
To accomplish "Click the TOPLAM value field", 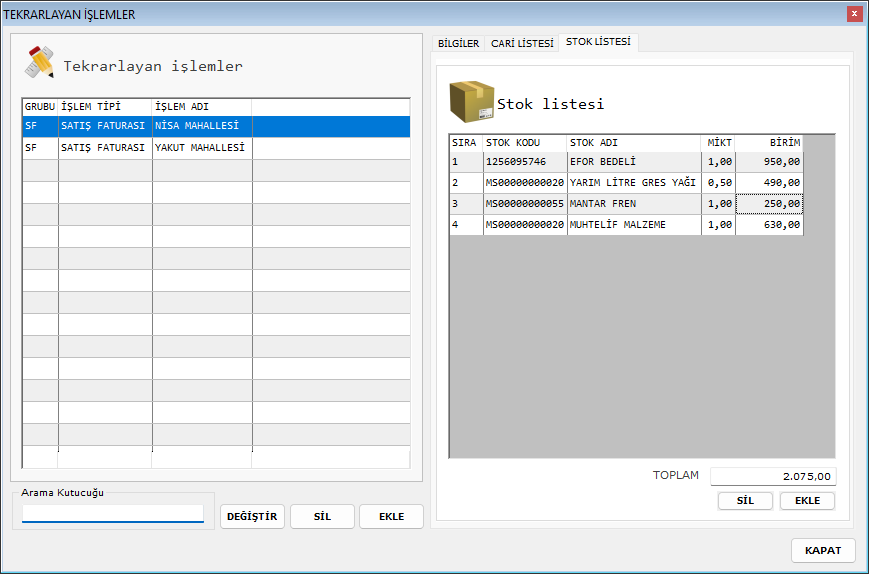I will pyautogui.click(x=772, y=477).
